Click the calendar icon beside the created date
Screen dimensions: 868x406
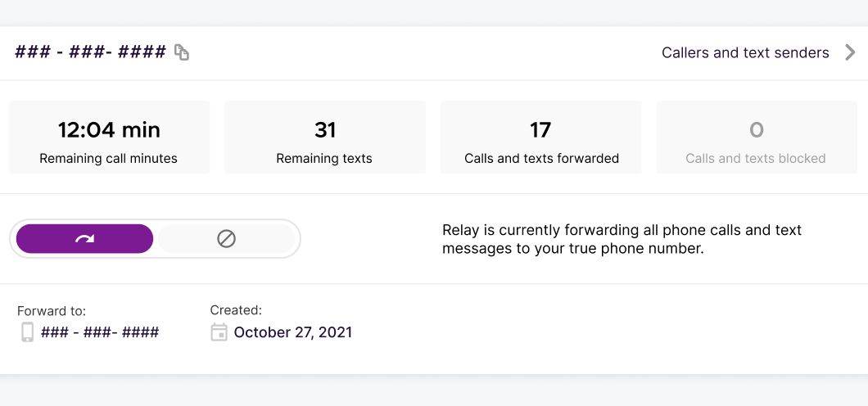219,332
